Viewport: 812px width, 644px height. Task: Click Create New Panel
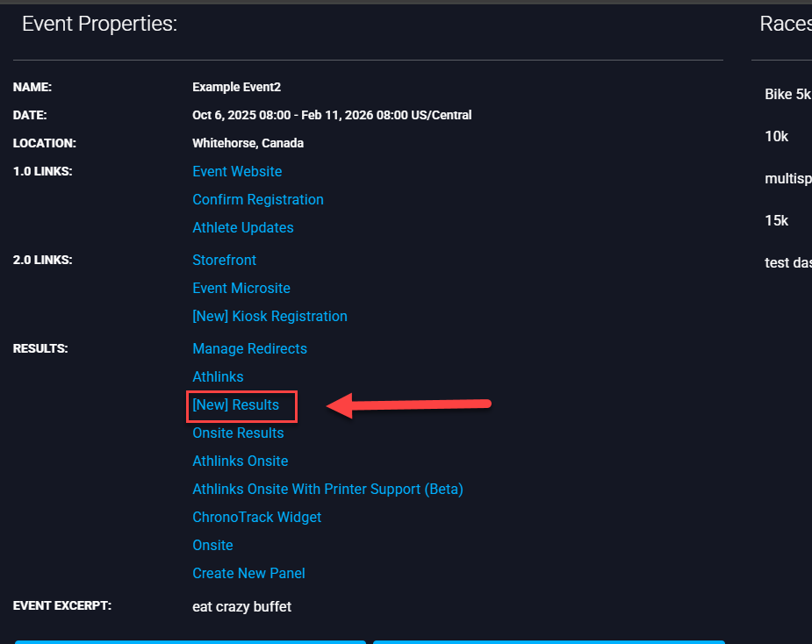click(249, 574)
